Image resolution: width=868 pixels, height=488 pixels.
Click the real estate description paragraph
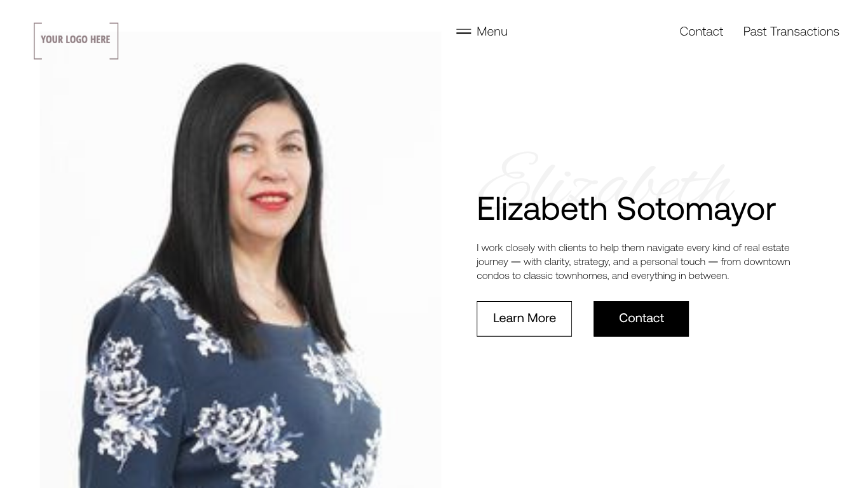point(634,262)
